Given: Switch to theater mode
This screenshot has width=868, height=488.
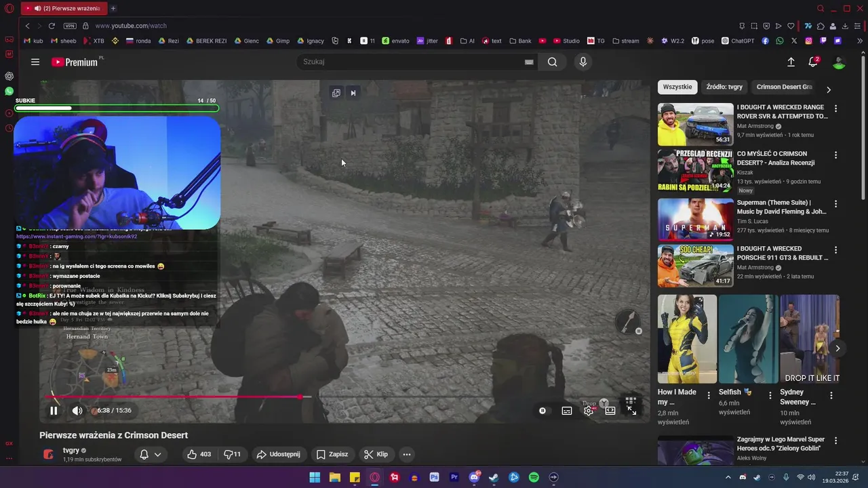Looking at the screenshot, I should coord(610,411).
